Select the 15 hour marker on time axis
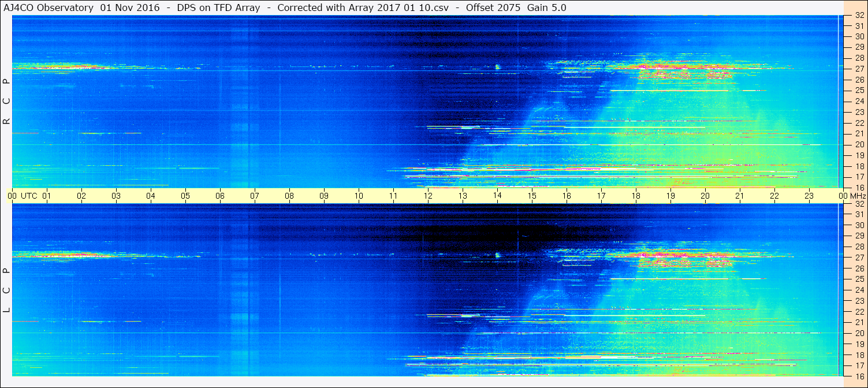 click(x=532, y=196)
